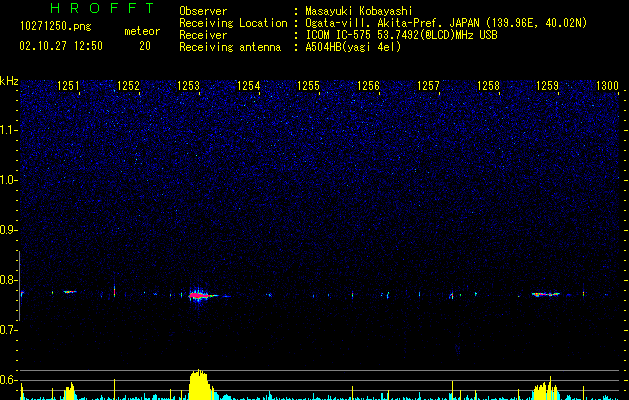The height and width of the screenshot is (400, 629).
Task: Click the 1259 time axis marker
Action: 548,86
